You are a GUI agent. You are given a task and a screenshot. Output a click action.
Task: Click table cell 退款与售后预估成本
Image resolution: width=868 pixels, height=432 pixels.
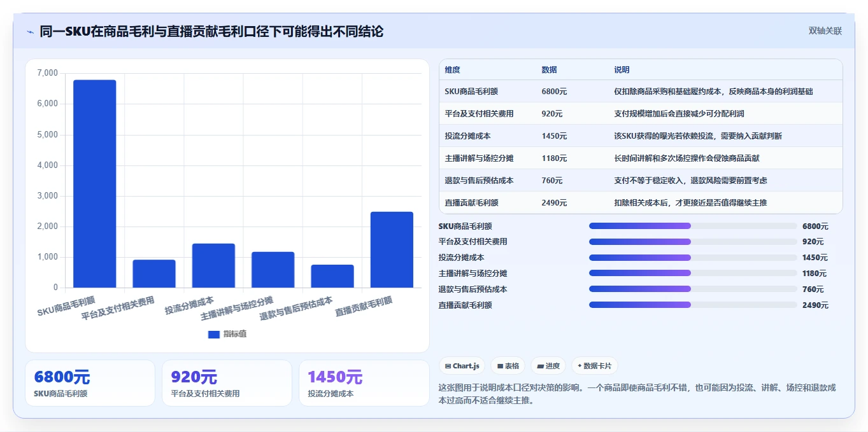pos(479,181)
